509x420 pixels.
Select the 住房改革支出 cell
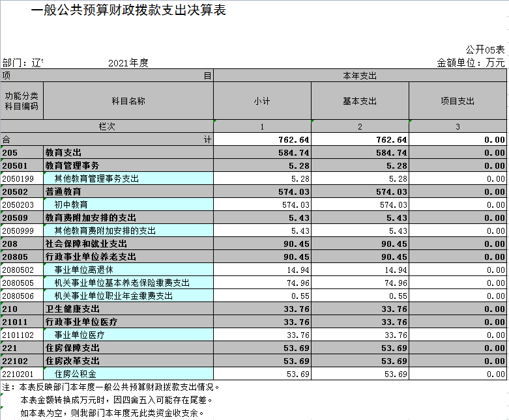[x=128, y=361]
